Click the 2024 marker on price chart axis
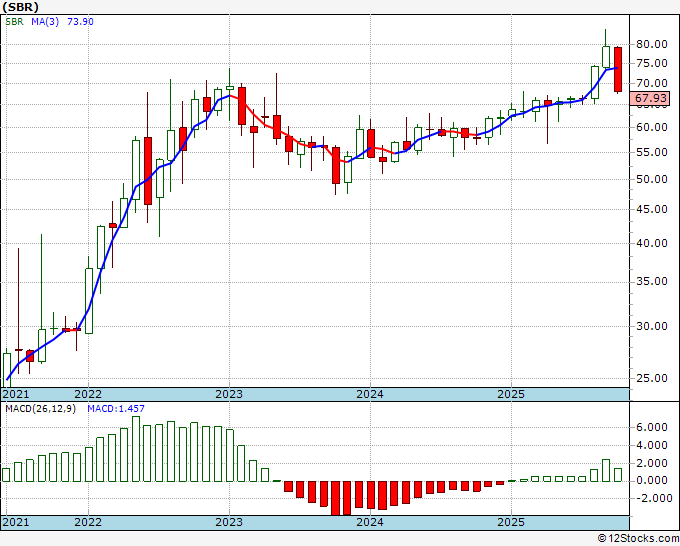 point(370,394)
